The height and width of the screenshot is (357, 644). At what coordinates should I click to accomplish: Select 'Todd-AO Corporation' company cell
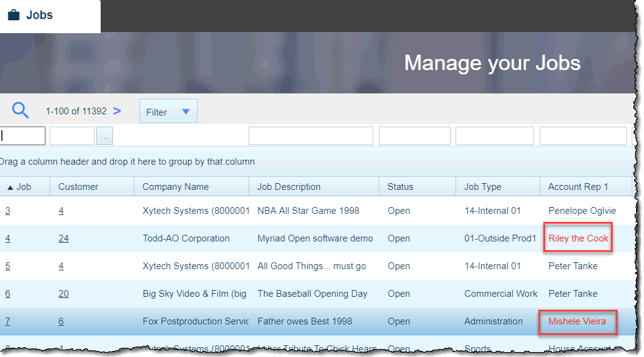tap(186, 238)
